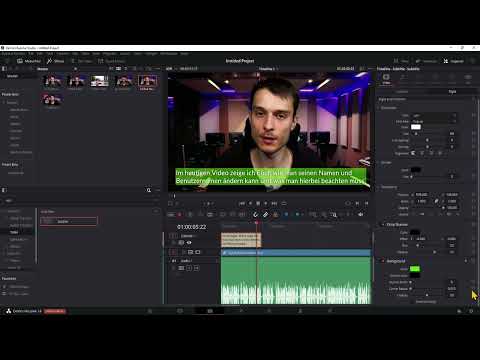The width and height of the screenshot is (480, 360).
Task: Toggle subtitle track eye visibility
Action: [189, 243]
